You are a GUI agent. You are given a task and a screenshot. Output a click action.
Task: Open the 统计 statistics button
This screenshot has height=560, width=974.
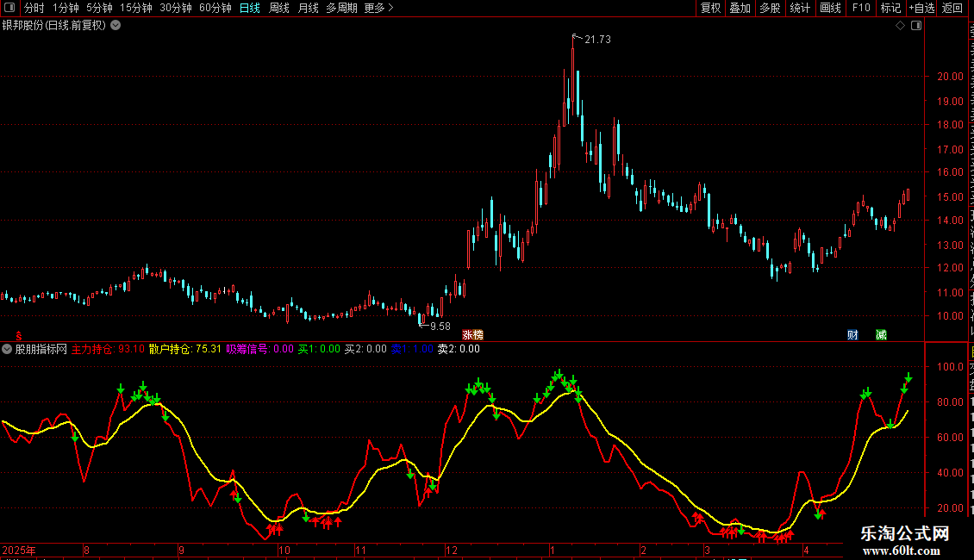click(x=799, y=8)
